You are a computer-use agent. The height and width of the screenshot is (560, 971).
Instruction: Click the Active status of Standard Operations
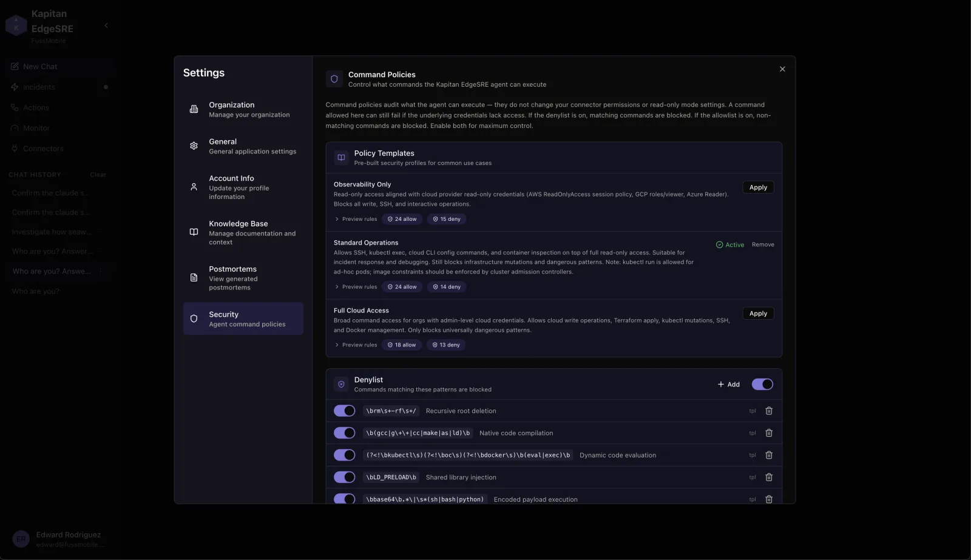tap(730, 245)
